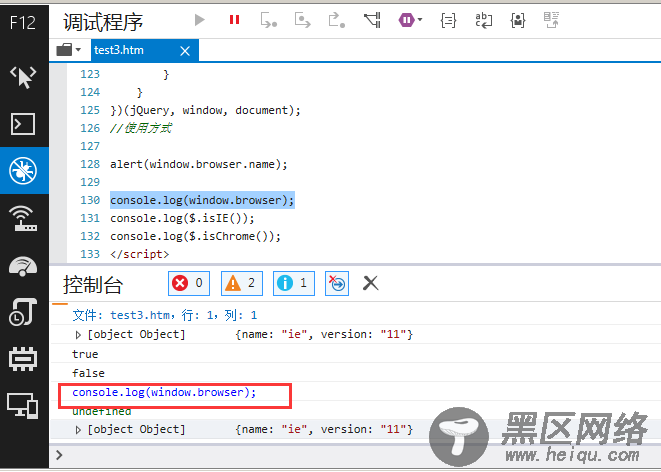This screenshot has width=661, height=472.
Task: Open the Debugger bug icon in sidebar
Action: 23,171
